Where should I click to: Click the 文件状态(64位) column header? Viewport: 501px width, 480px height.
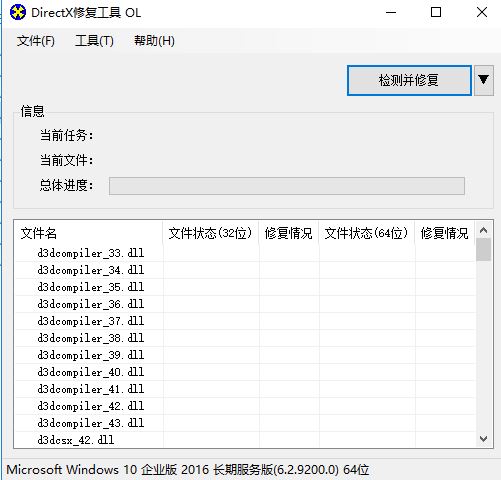(x=367, y=233)
